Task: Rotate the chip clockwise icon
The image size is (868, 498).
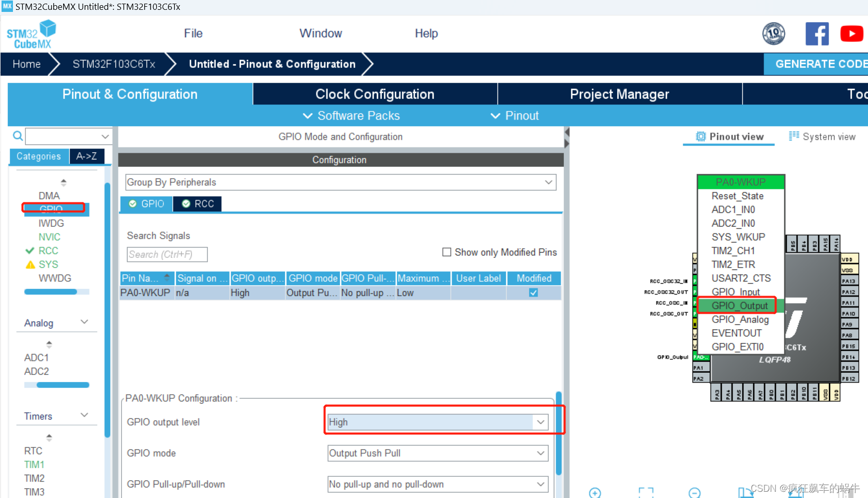Action: click(745, 492)
